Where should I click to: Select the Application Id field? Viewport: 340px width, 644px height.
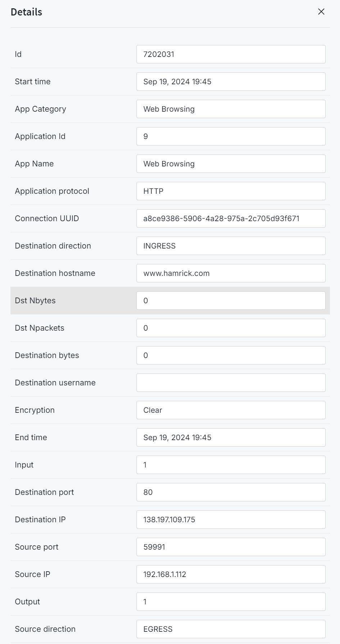coord(231,136)
